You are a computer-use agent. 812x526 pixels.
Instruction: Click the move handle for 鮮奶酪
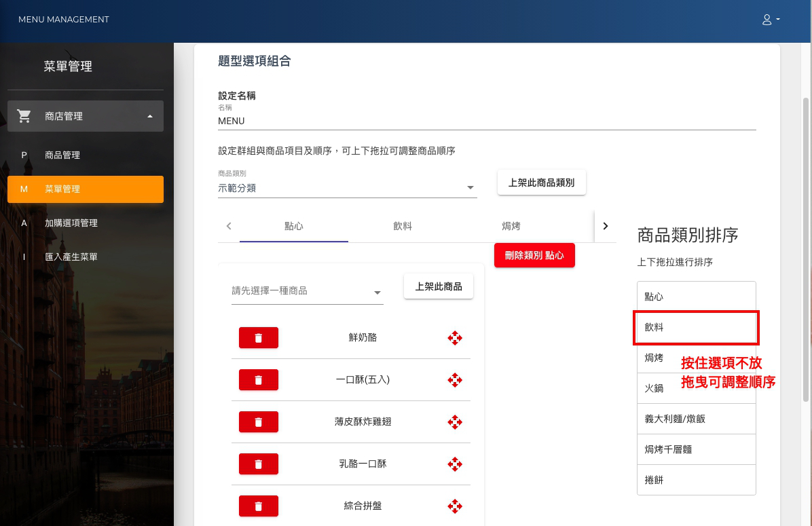click(455, 338)
